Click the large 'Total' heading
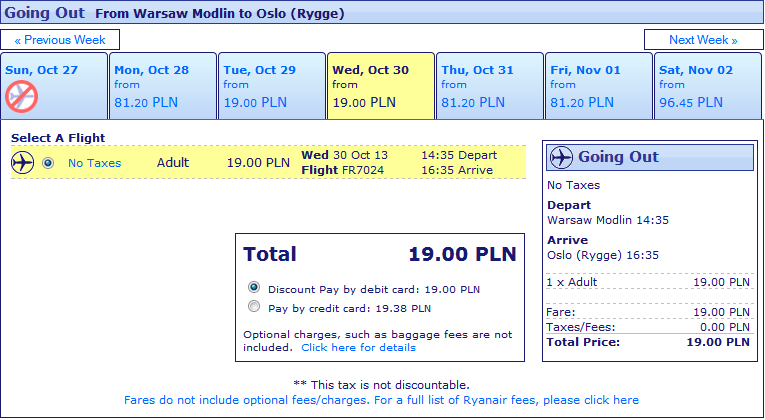Viewport: 765px width, 420px height. (x=270, y=254)
